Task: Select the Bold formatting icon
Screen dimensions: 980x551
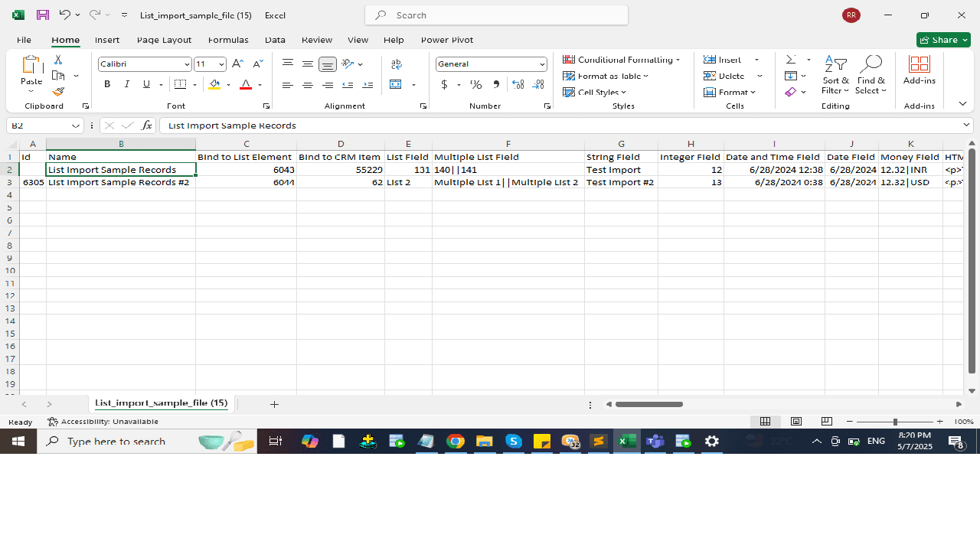Action: (x=107, y=84)
